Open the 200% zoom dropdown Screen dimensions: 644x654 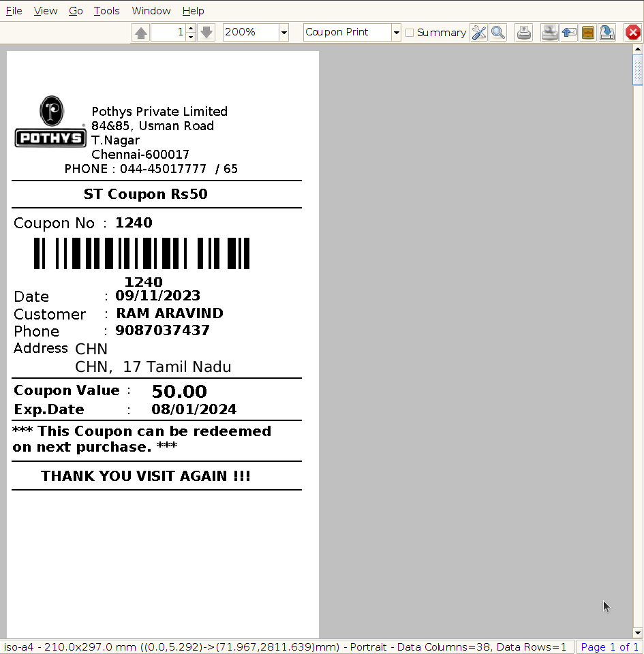coord(283,33)
